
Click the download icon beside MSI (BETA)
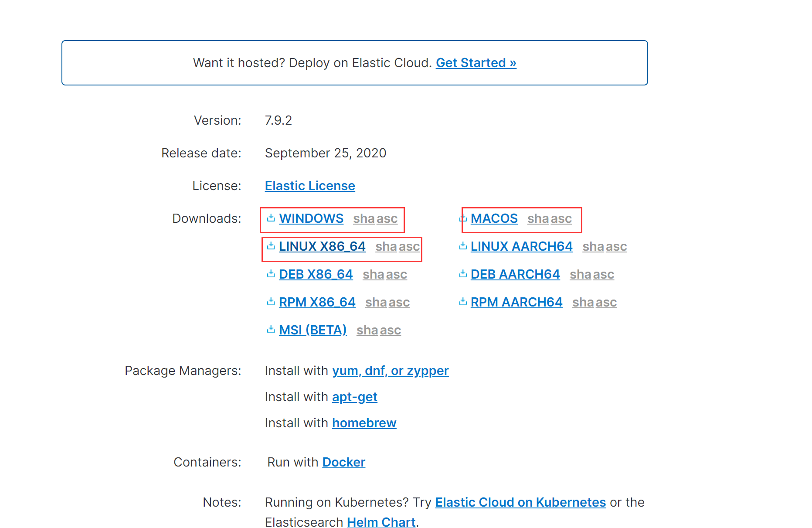pos(271,329)
